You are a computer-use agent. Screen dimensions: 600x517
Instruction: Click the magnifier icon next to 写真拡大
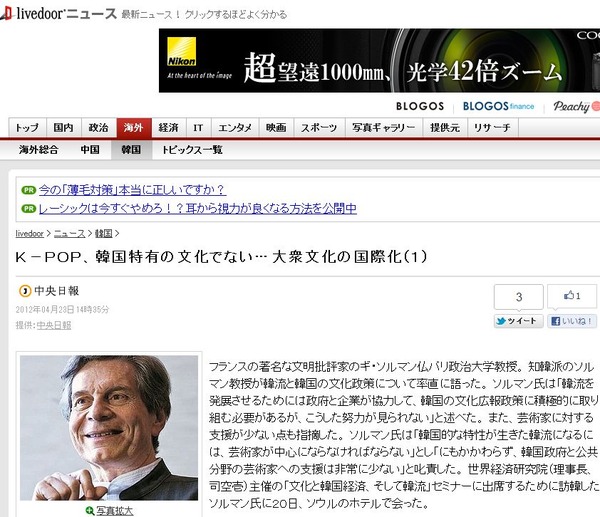click(90, 510)
